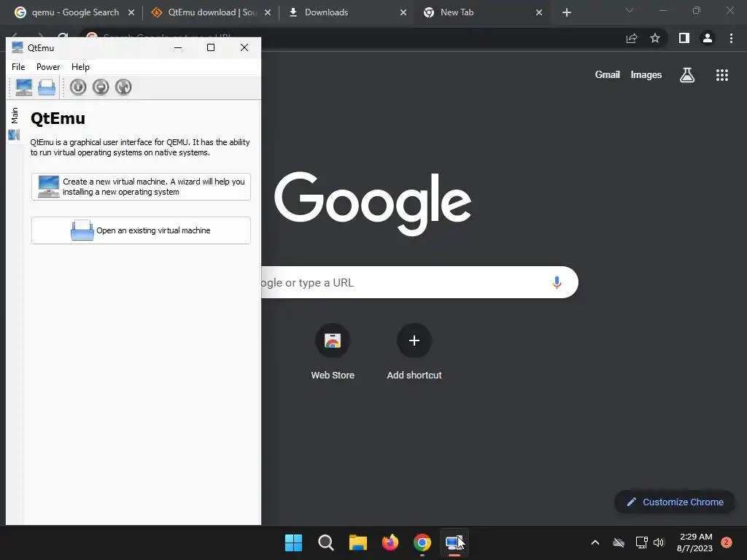Minimize the QtEmu window
747x560 pixels.
(178, 47)
